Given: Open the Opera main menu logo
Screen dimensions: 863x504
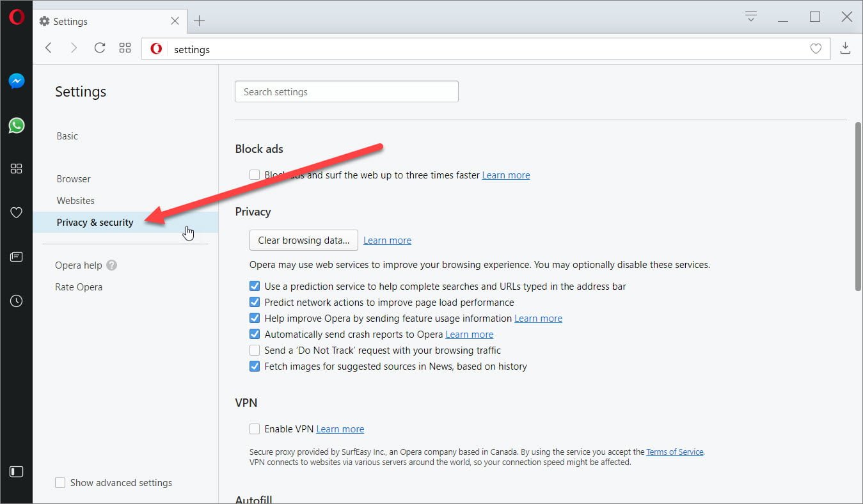Looking at the screenshot, I should (x=16, y=17).
